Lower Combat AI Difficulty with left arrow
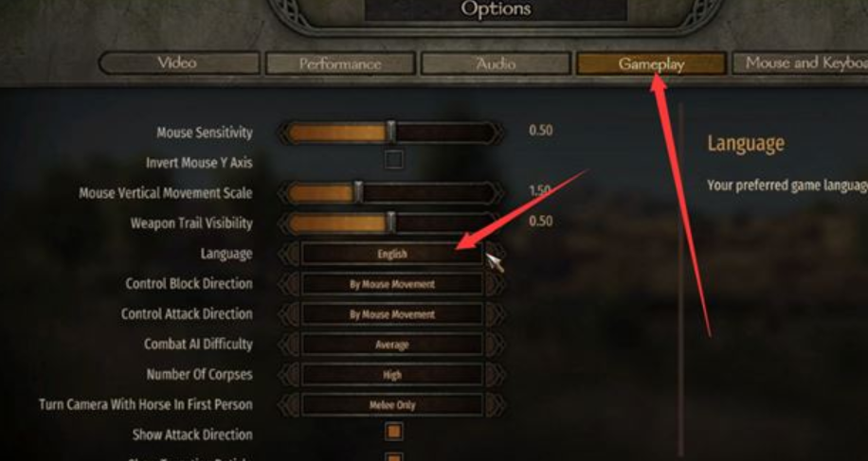The height and width of the screenshot is (461, 868). (289, 345)
